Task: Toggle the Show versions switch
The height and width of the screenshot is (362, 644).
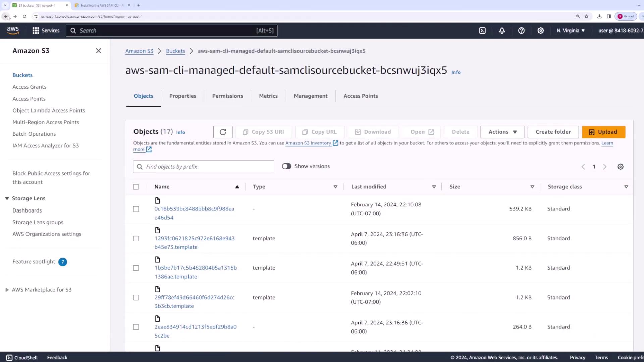Action: [286, 166]
